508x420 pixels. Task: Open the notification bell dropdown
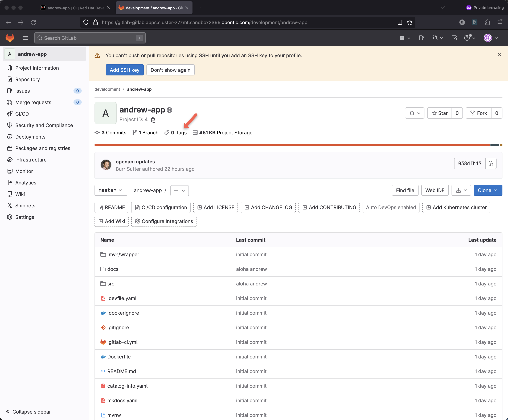coord(414,113)
